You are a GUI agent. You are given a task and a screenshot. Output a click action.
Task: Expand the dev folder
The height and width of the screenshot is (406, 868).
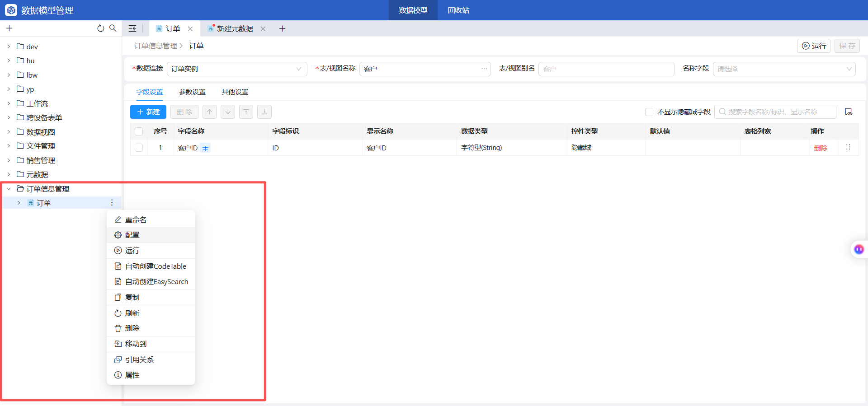[9, 47]
